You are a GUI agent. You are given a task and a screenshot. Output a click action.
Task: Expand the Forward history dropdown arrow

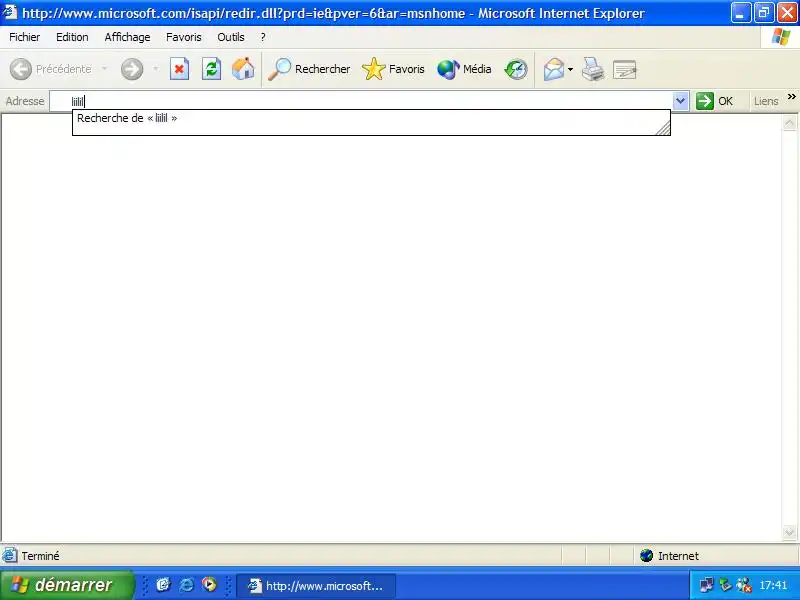pyautogui.click(x=156, y=68)
